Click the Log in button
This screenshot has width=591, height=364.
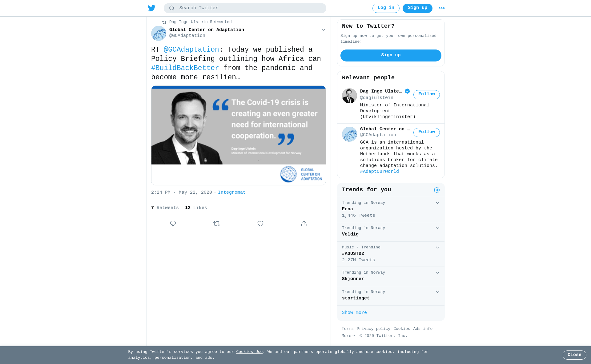tap(386, 8)
